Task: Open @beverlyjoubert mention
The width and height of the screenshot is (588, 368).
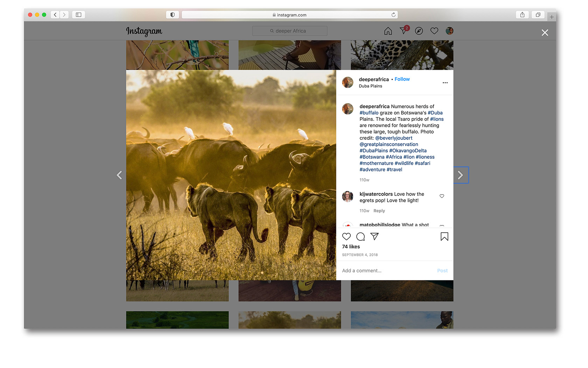Action: click(394, 138)
